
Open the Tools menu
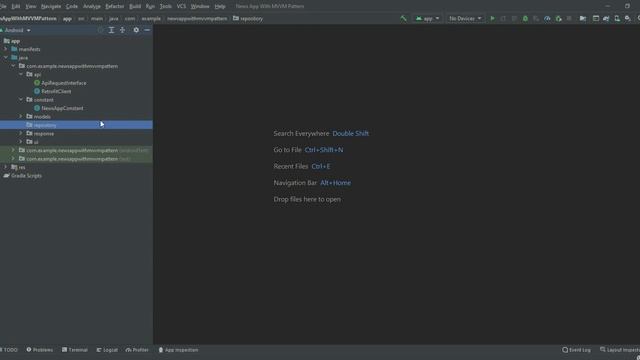click(166, 6)
